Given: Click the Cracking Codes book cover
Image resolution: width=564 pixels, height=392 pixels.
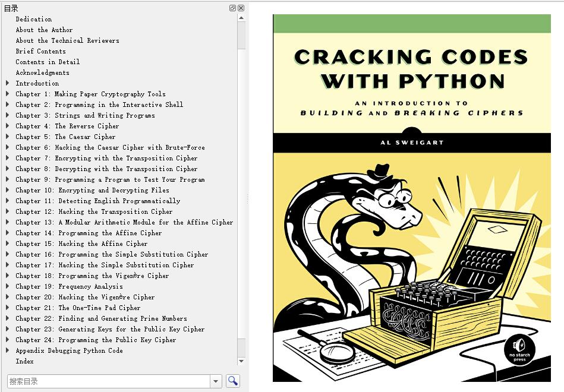Looking at the screenshot, I should click(412, 198).
